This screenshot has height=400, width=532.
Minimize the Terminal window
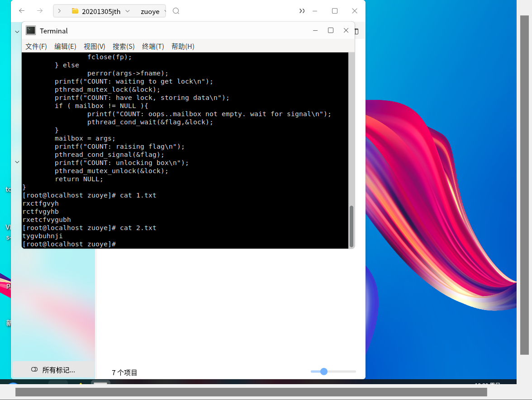pyautogui.click(x=315, y=31)
